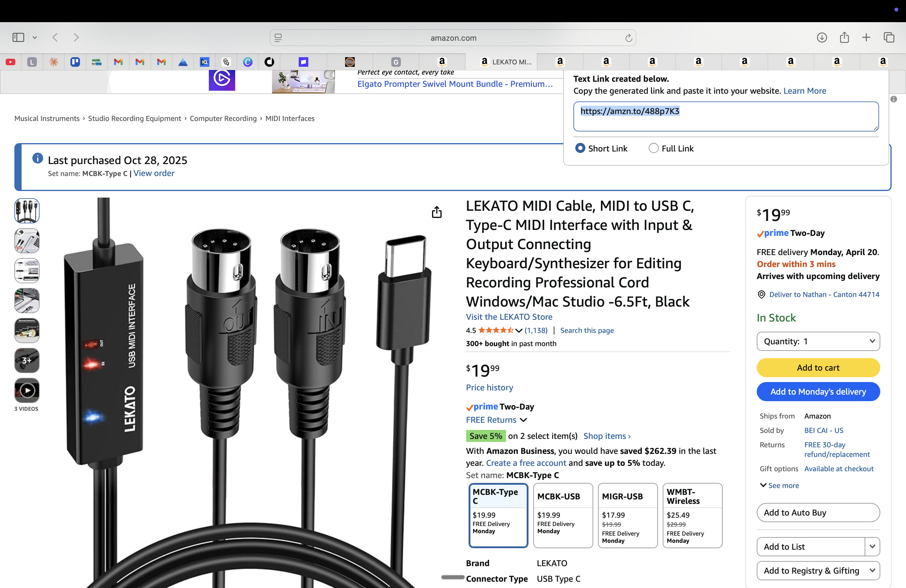Select the first cable product thumbnail

click(x=27, y=211)
